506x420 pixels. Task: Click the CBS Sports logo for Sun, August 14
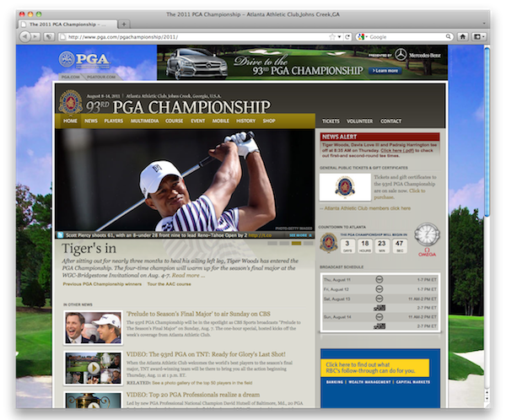click(x=379, y=326)
